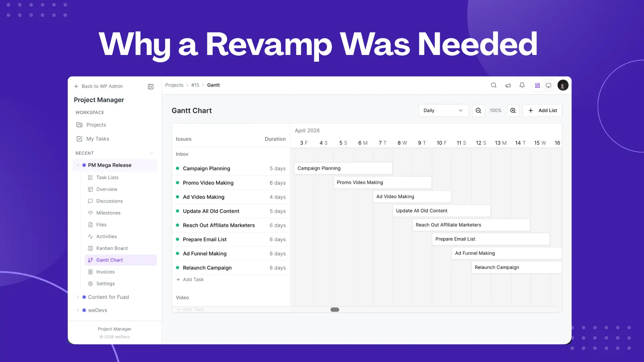Open Discussions menu item

pyautogui.click(x=121, y=201)
